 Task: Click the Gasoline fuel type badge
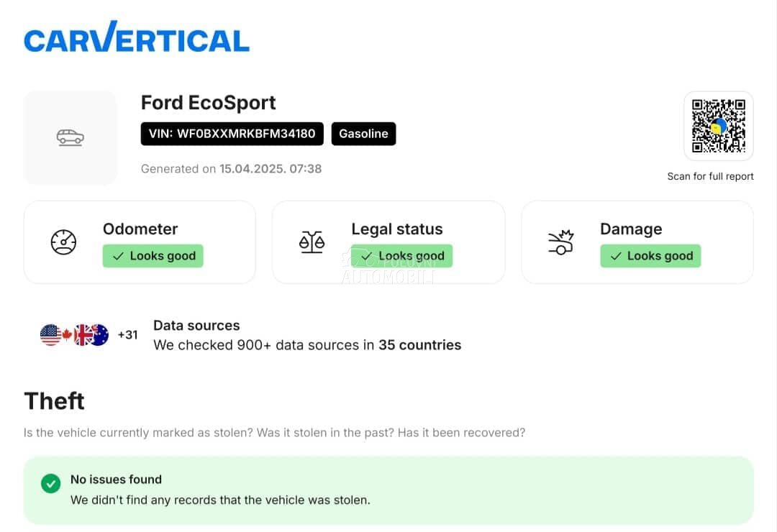point(363,134)
